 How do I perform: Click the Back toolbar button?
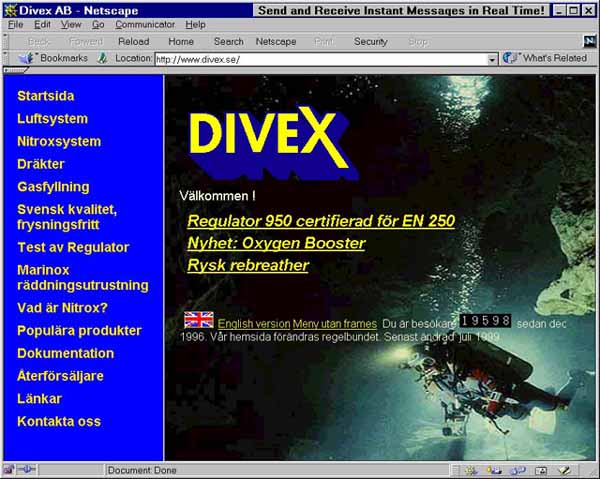[x=39, y=42]
